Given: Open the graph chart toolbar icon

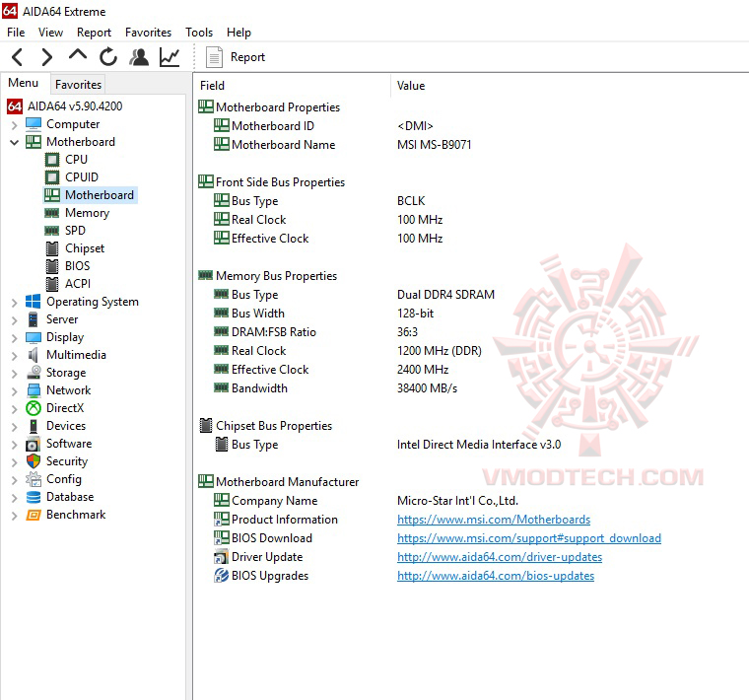Looking at the screenshot, I should (170, 57).
